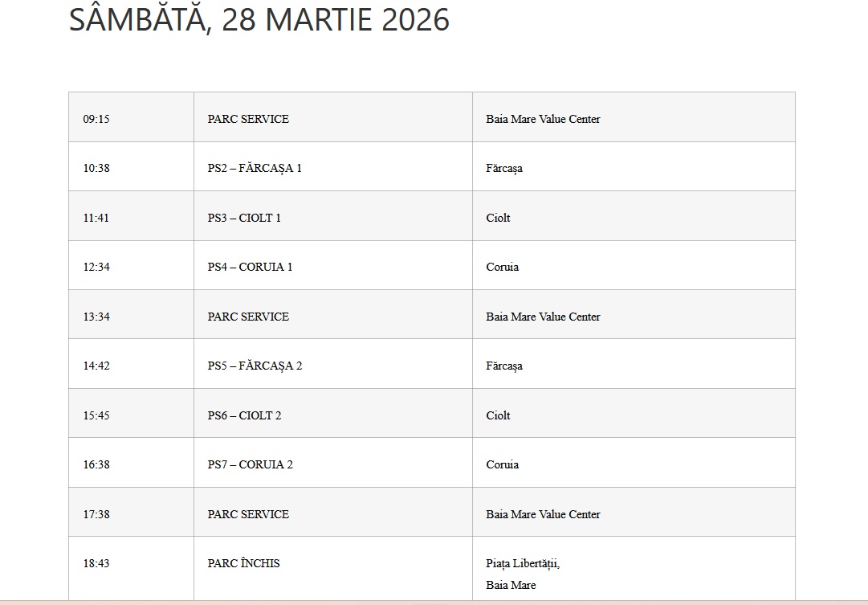Select the 11:41 time entry
868x605 pixels.
coord(96,218)
